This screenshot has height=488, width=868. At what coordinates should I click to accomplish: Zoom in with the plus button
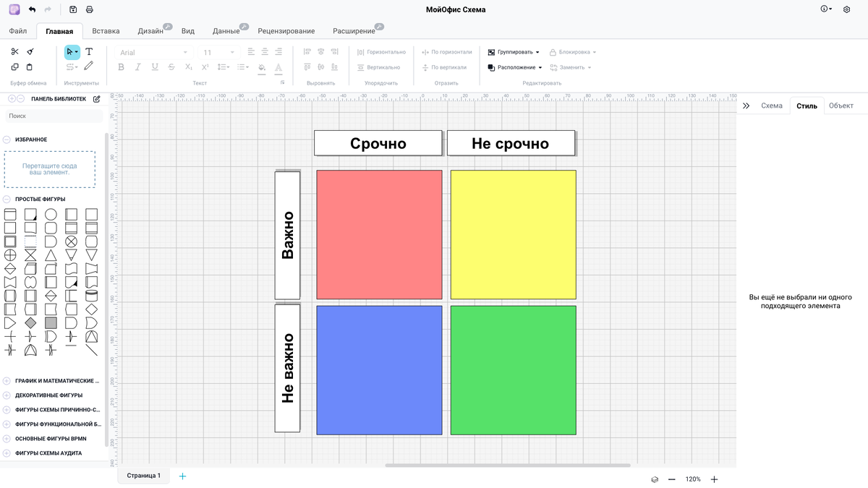(x=715, y=479)
